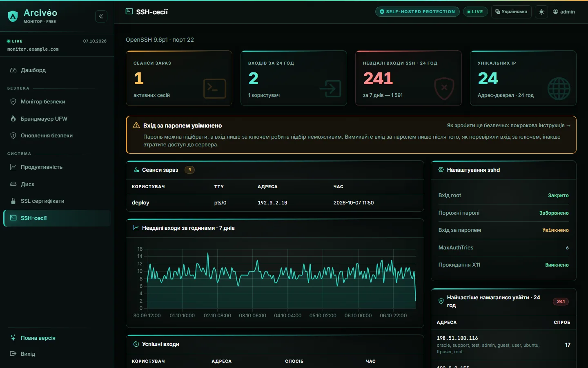This screenshot has width=588, height=368.
Task: Click the Оновлення безпеки shield icon
Action: point(13,135)
